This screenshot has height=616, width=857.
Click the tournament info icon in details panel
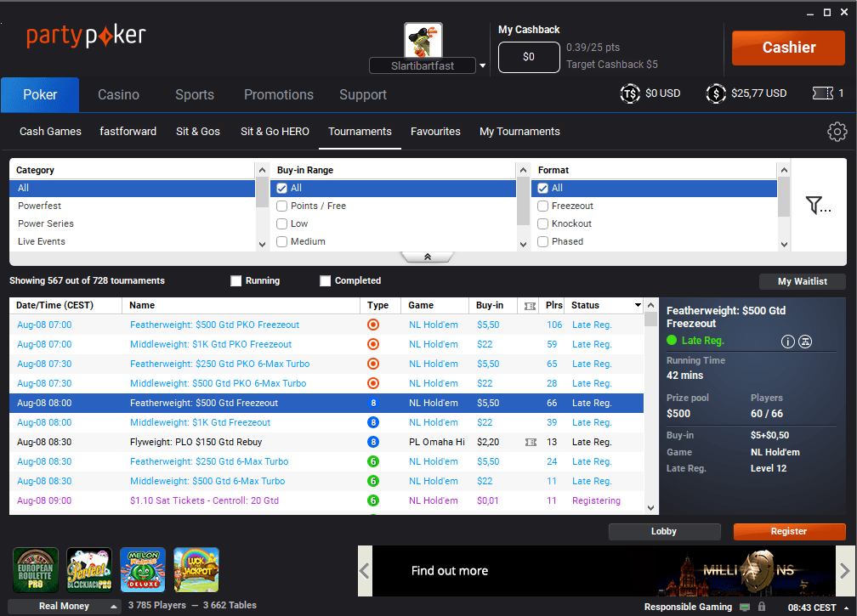pos(787,342)
